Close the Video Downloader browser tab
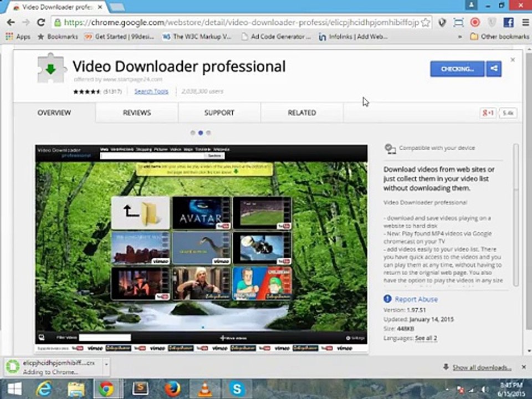 (x=100, y=7)
